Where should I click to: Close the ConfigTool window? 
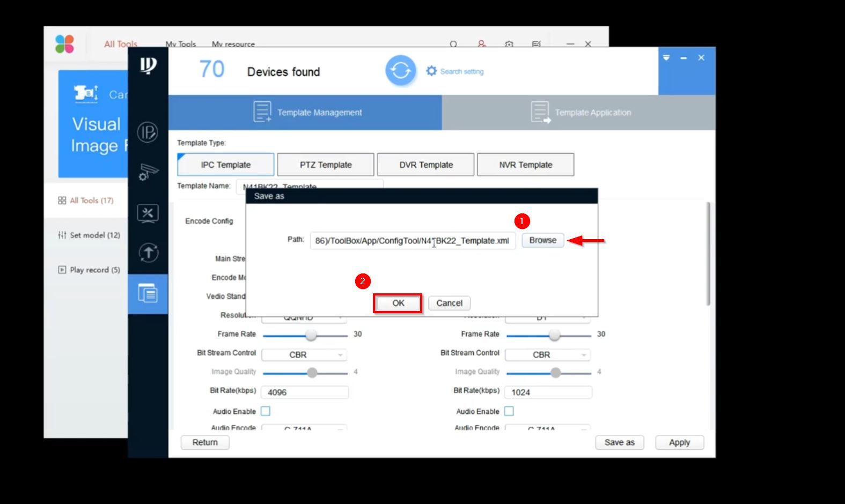pyautogui.click(x=701, y=57)
